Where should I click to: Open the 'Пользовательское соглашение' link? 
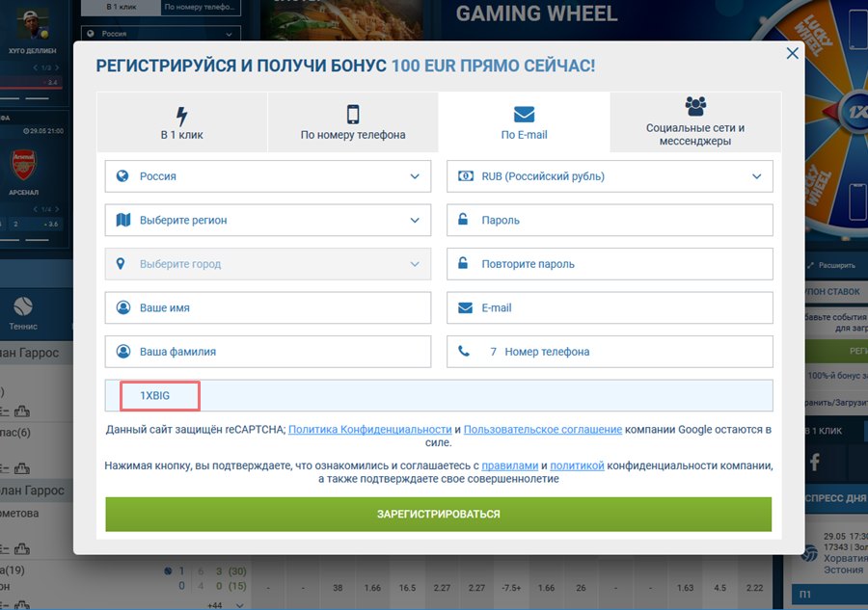click(x=542, y=429)
